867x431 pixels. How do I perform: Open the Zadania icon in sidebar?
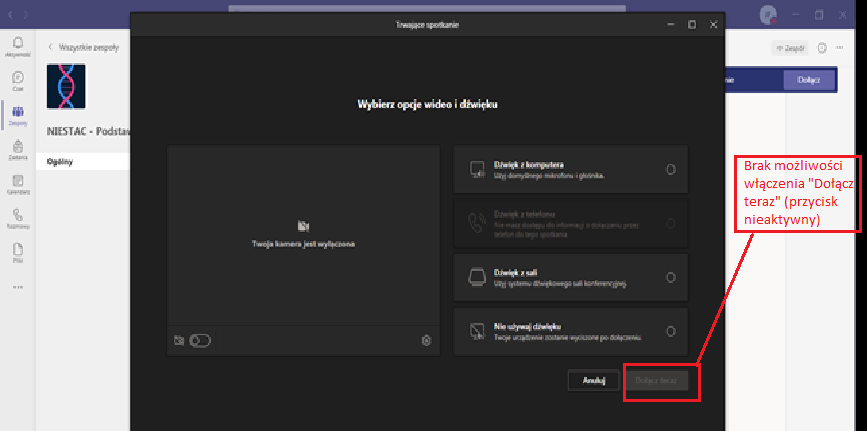(x=18, y=149)
